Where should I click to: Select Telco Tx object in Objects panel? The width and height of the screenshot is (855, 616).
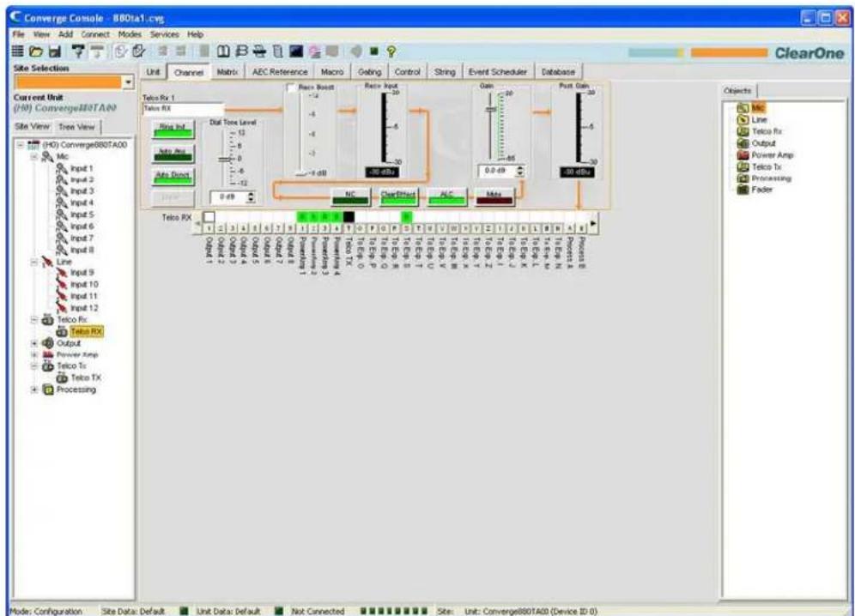pyautogui.click(x=759, y=166)
